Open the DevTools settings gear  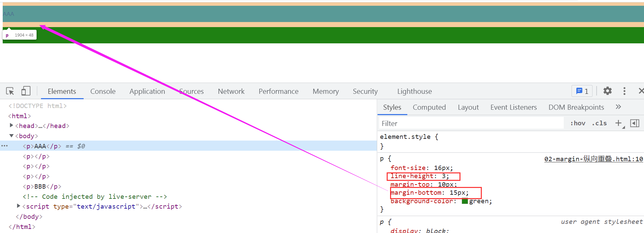pos(608,91)
